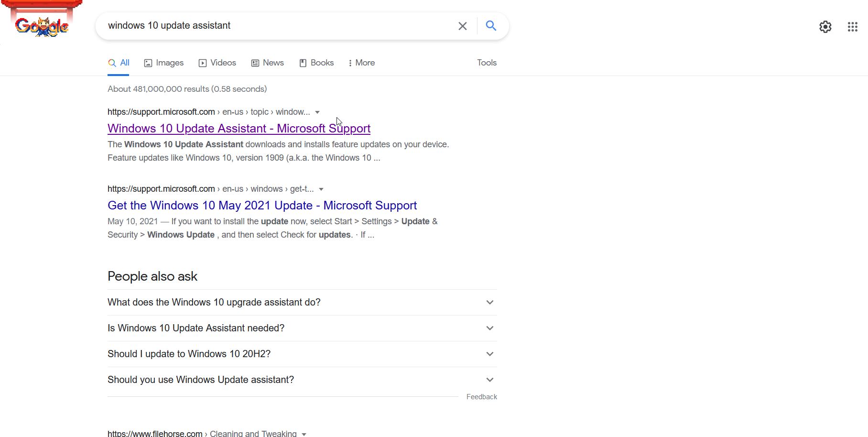Open dropdown arrow beside first support.microsoft.com URL

pos(317,112)
